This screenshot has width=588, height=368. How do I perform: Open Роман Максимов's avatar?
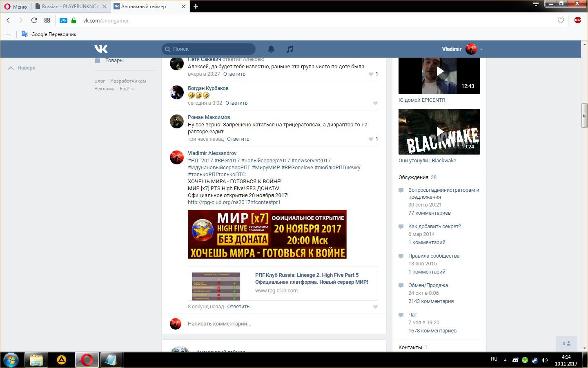[177, 121]
